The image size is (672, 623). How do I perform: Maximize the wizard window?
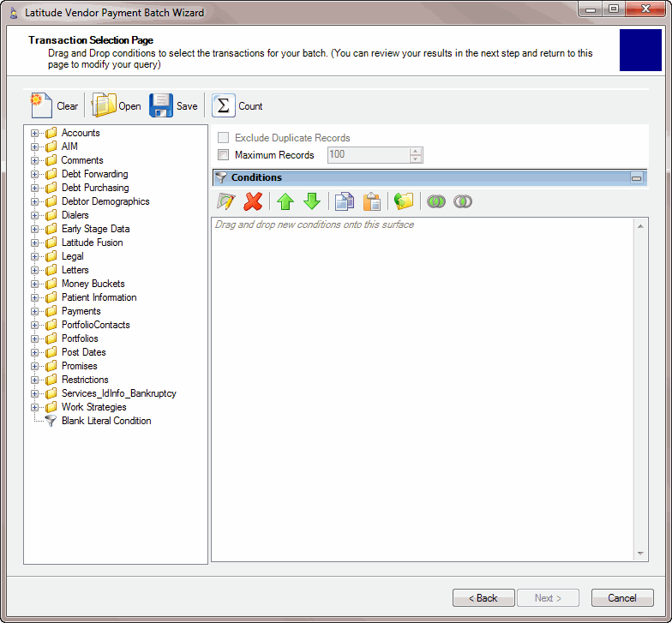tap(614, 9)
